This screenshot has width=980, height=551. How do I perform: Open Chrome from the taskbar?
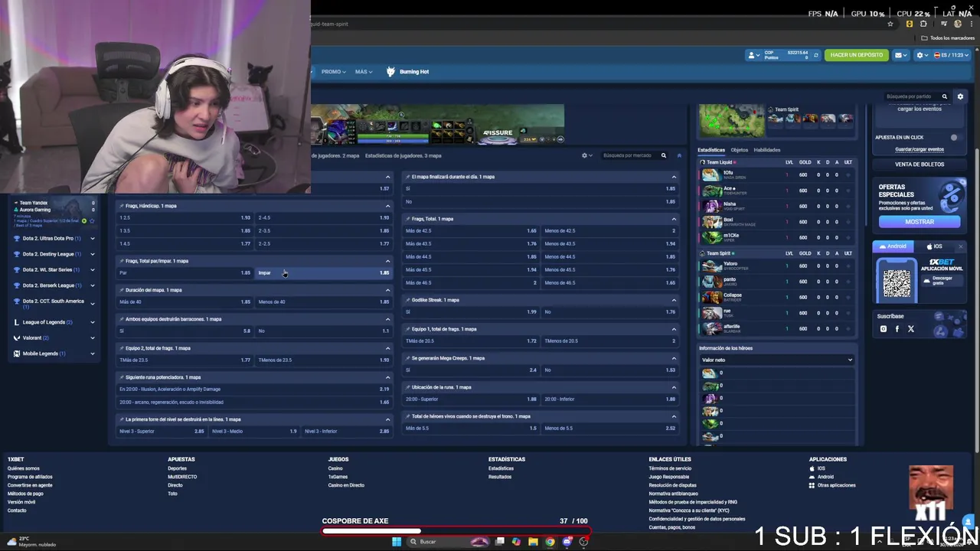pyautogui.click(x=550, y=542)
